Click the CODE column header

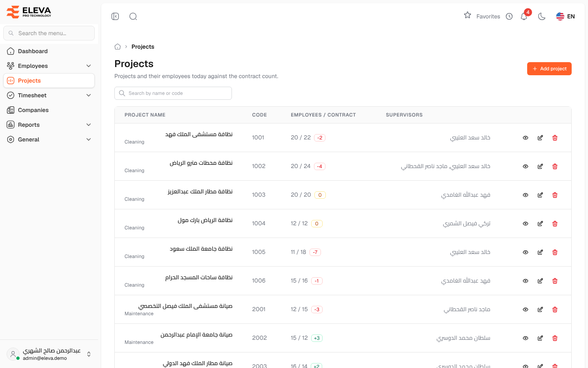tap(259, 115)
